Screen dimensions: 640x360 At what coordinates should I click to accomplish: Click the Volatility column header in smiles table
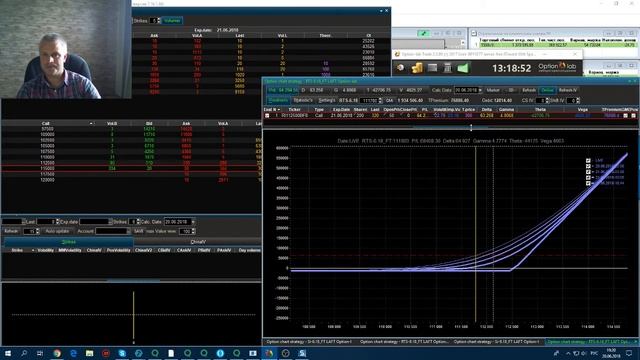pyautogui.click(x=46, y=250)
